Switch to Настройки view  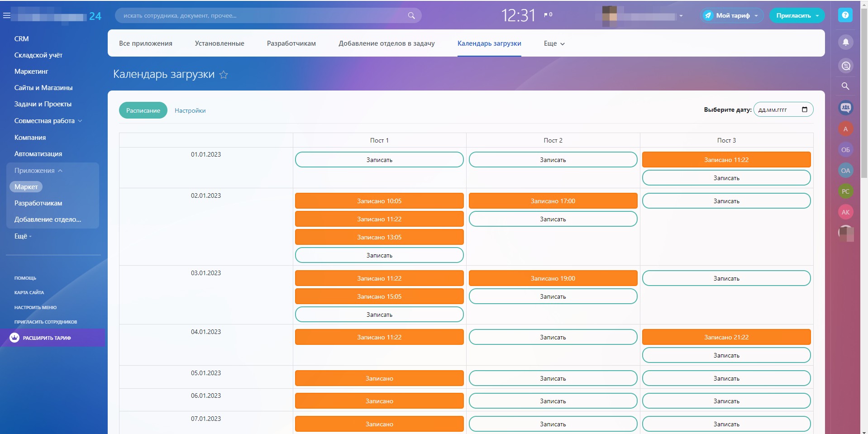190,110
